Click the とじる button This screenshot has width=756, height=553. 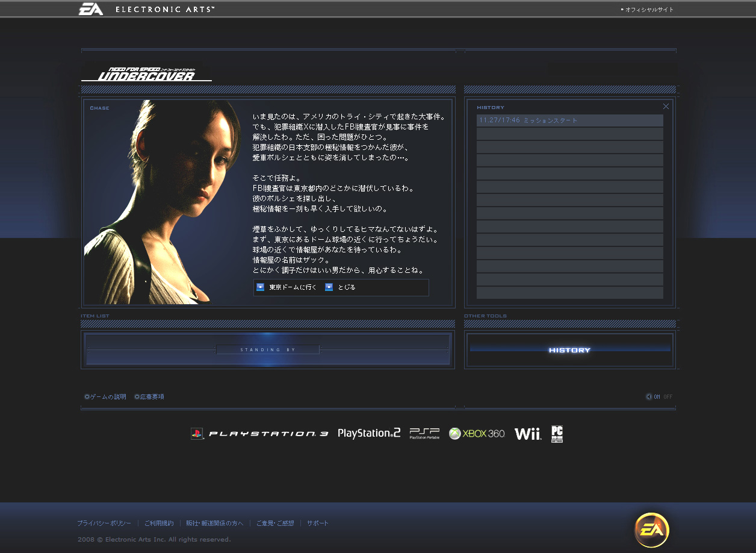click(x=341, y=287)
